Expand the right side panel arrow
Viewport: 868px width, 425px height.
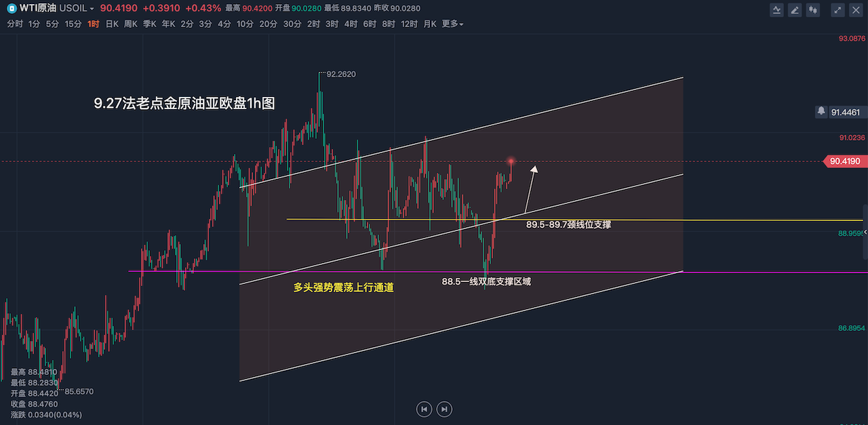click(x=865, y=232)
